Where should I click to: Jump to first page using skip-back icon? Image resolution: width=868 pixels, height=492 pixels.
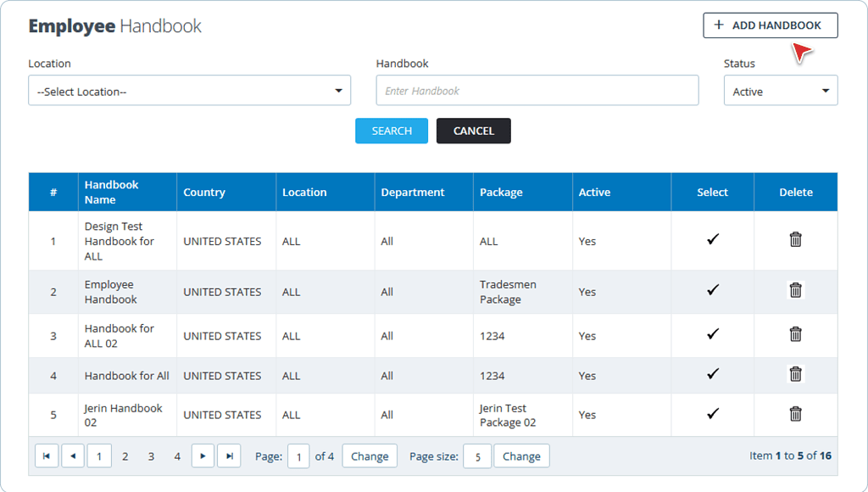(47, 456)
